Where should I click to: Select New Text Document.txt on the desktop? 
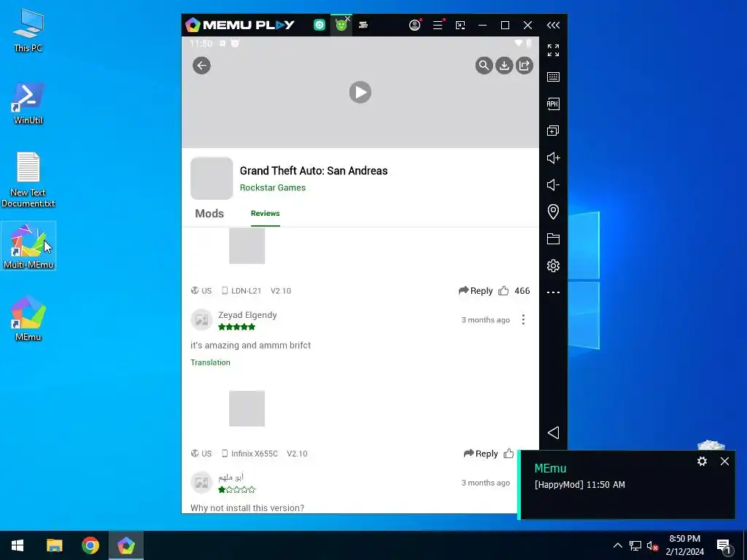coord(28,179)
